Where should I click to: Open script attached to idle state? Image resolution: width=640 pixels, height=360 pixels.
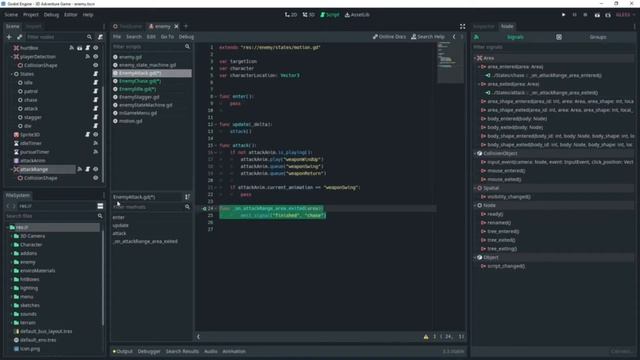[96, 82]
